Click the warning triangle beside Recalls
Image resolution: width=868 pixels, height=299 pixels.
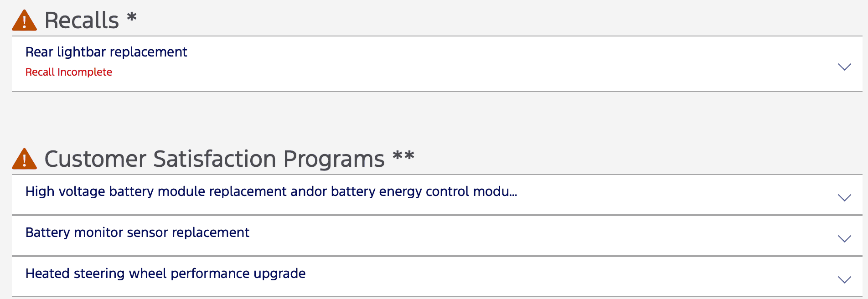pos(24,21)
